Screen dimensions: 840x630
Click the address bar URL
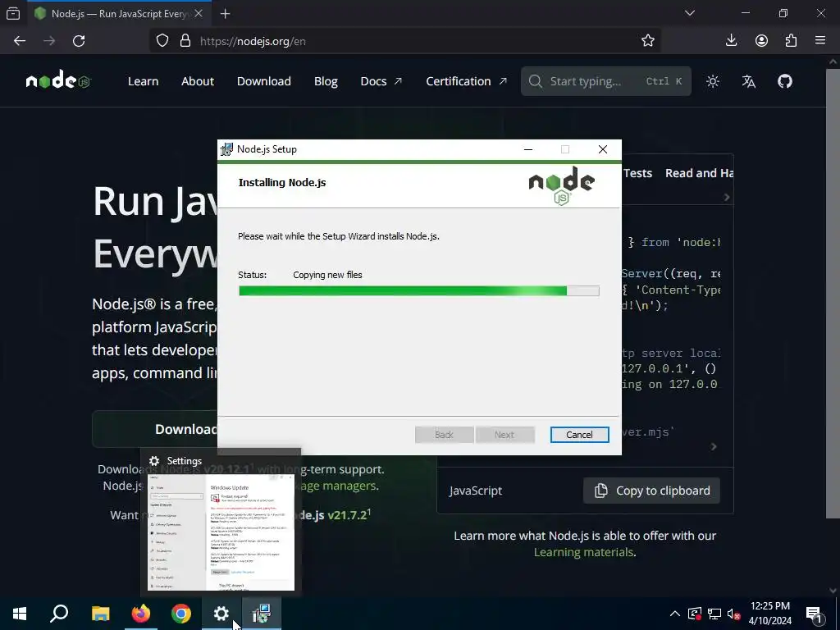(253, 41)
